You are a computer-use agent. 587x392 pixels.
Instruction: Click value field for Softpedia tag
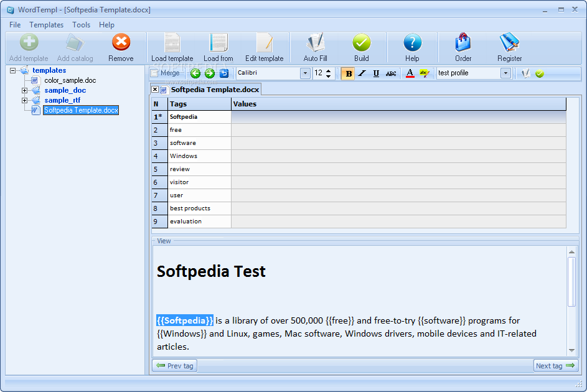point(398,117)
